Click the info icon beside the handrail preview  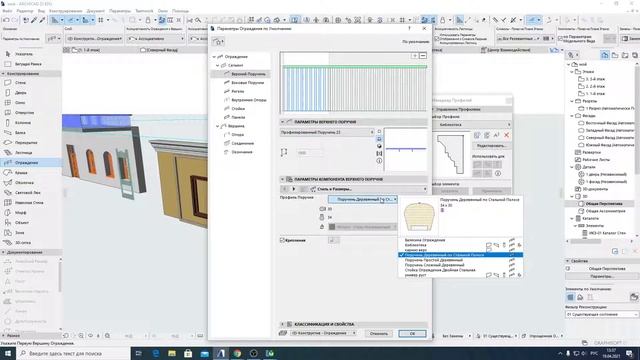click(379, 161)
